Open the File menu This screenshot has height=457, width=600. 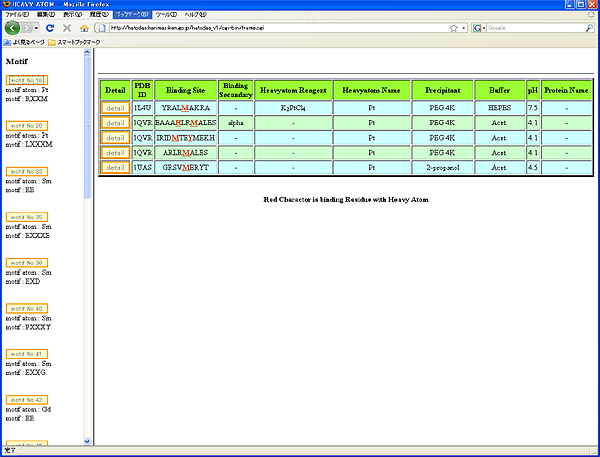tap(17, 15)
